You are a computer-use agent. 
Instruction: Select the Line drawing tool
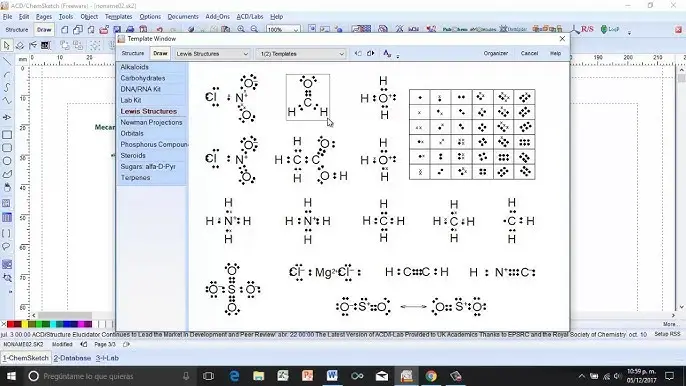[x=7, y=61]
